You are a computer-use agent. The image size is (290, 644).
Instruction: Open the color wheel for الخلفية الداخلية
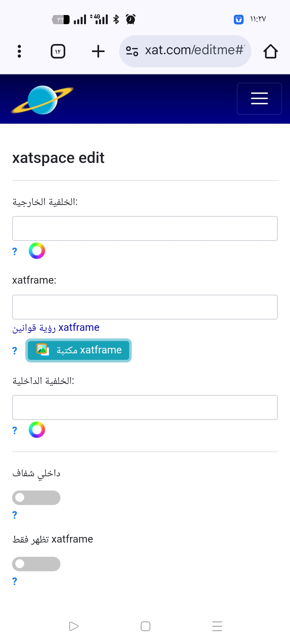[37, 430]
